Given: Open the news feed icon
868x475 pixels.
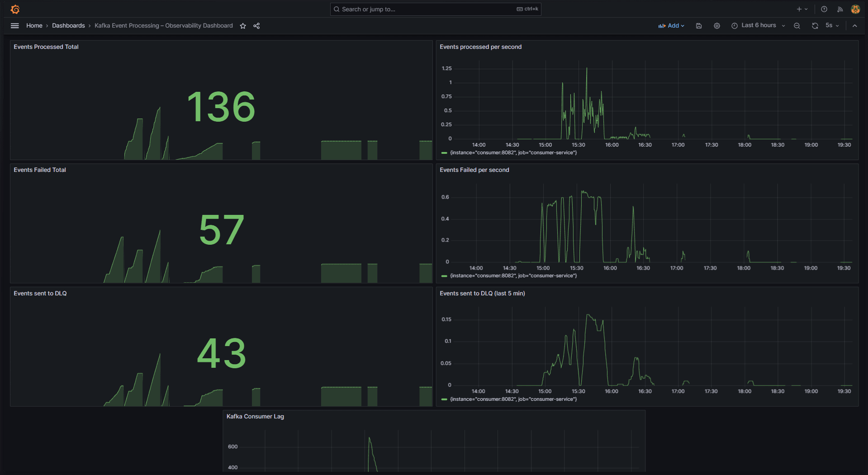Looking at the screenshot, I should pyautogui.click(x=840, y=9).
